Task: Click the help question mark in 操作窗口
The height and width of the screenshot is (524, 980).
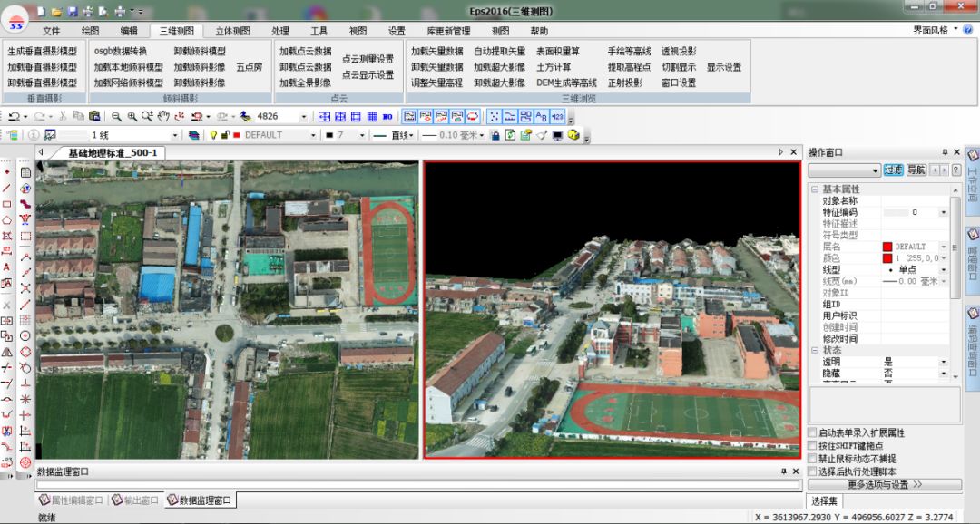Action: click(x=955, y=170)
